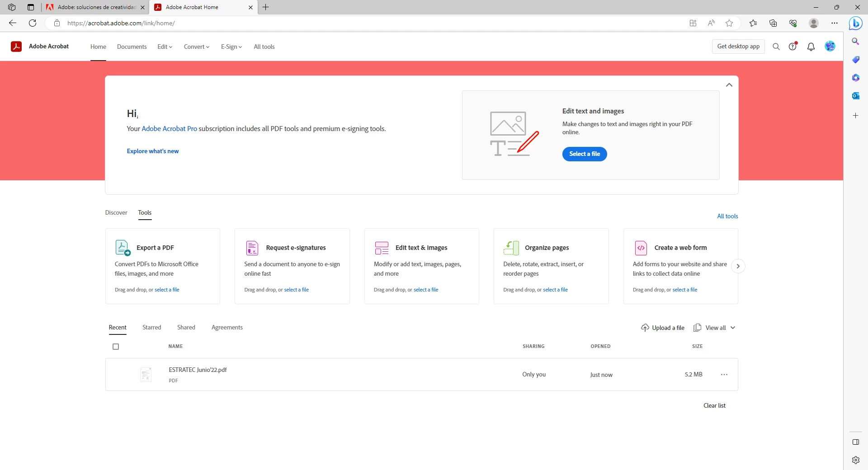Click the Create a web form icon
The height and width of the screenshot is (470, 868).
click(x=641, y=248)
